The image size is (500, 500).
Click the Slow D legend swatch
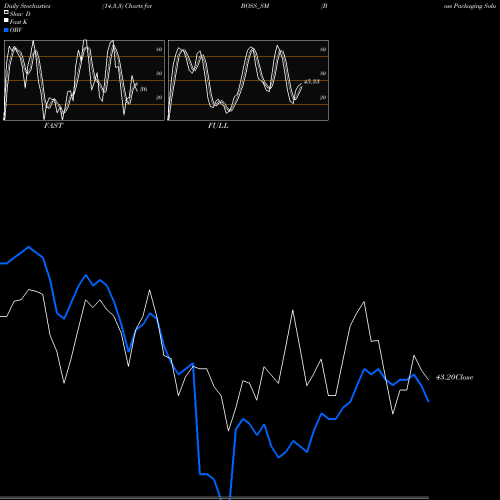(6, 12)
